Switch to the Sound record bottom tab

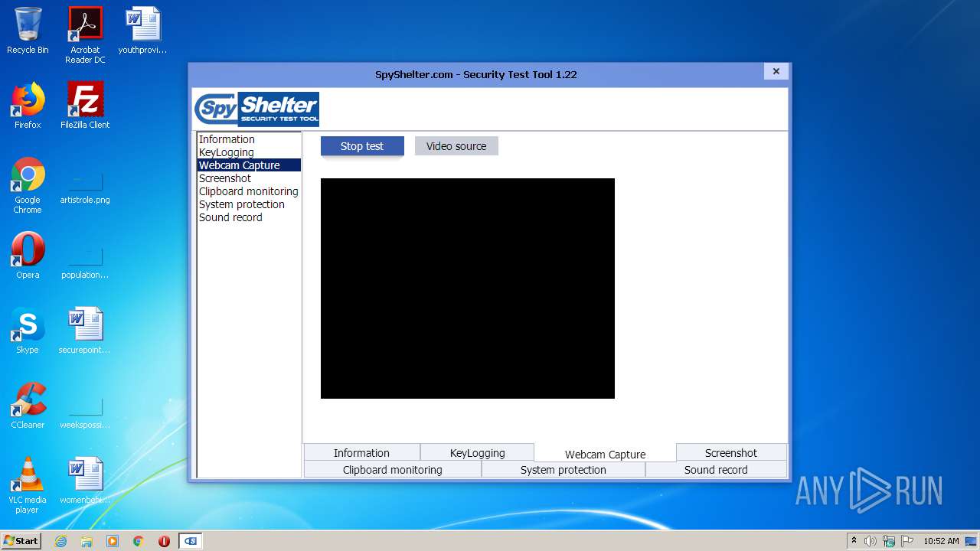[x=716, y=469]
